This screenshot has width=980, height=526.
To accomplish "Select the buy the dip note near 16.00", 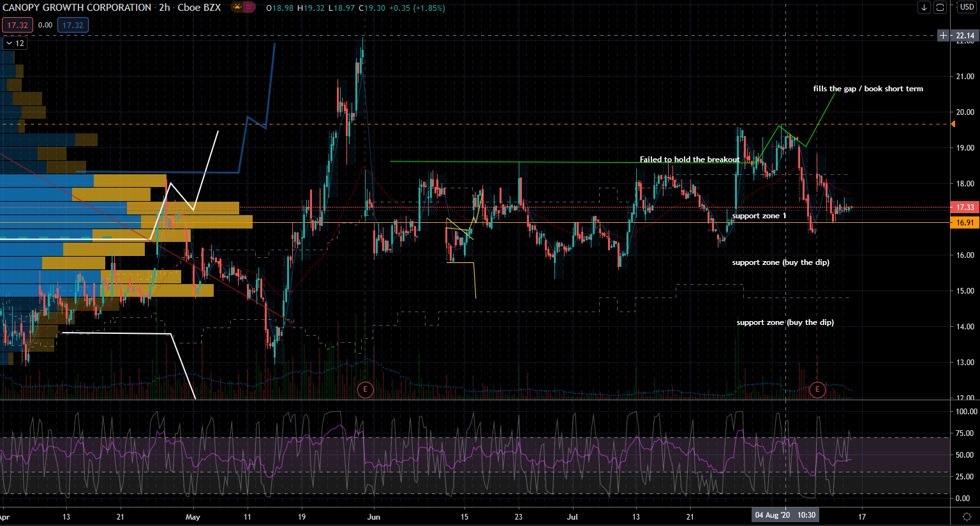I will [781, 262].
